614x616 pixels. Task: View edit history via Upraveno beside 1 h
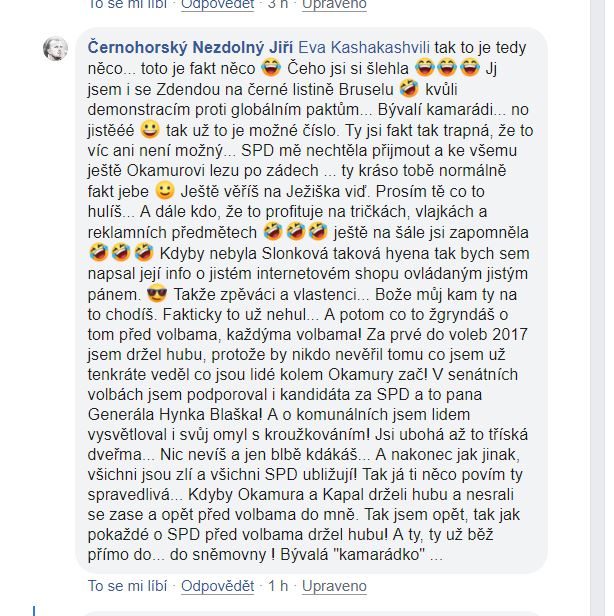click(x=334, y=586)
